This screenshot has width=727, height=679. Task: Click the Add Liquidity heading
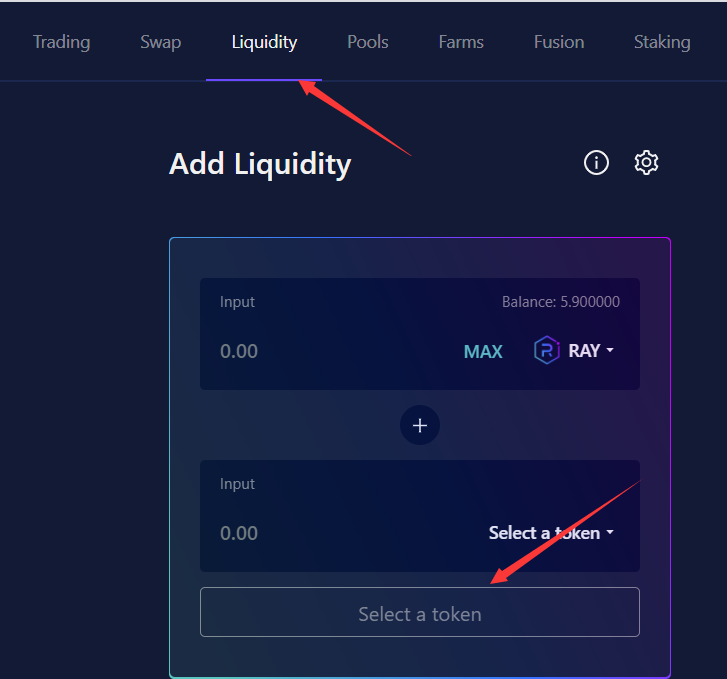(260, 164)
